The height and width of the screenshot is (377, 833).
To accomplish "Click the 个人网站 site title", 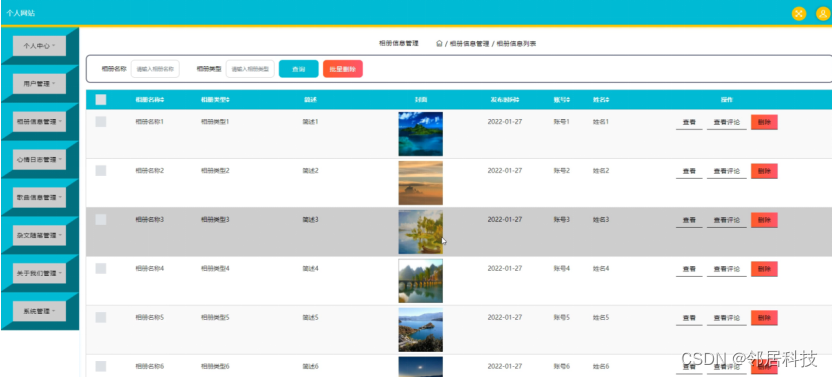I will coord(21,13).
